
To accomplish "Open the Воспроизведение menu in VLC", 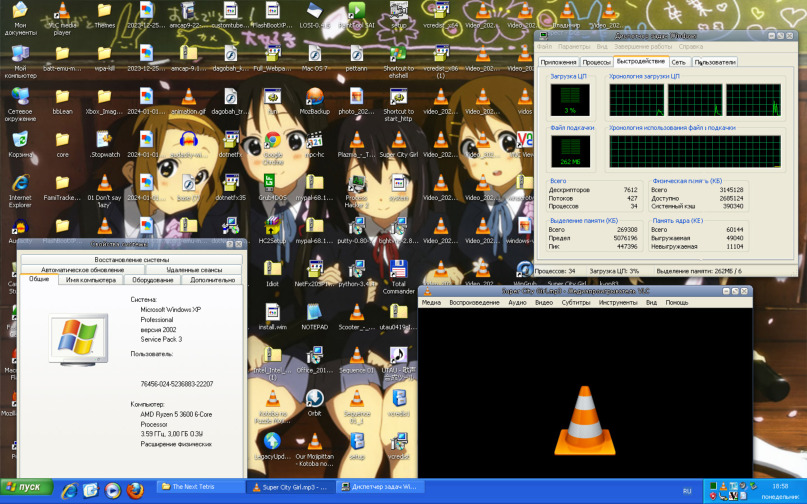I will pyautogui.click(x=473, y=302).
